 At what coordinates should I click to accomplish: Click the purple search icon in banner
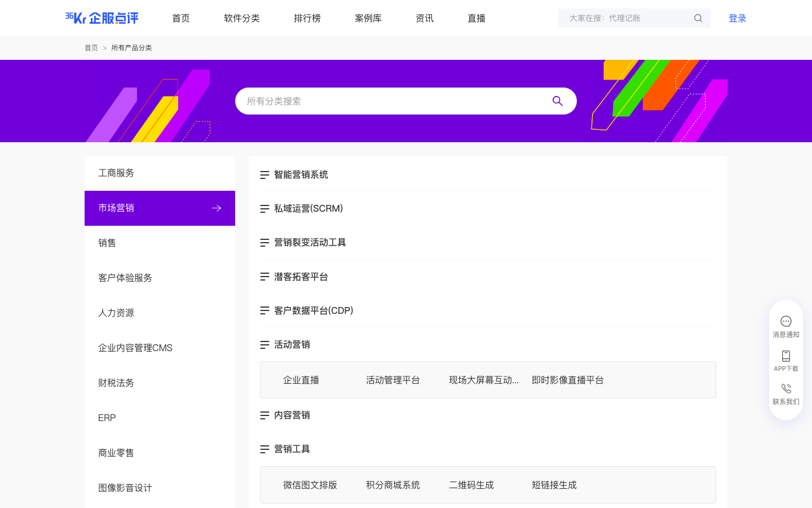click(558, 101)
